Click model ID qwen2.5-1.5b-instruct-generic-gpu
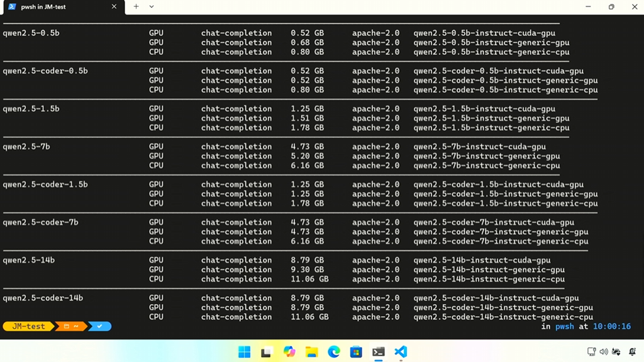644x362 pixels. (491, 118)
